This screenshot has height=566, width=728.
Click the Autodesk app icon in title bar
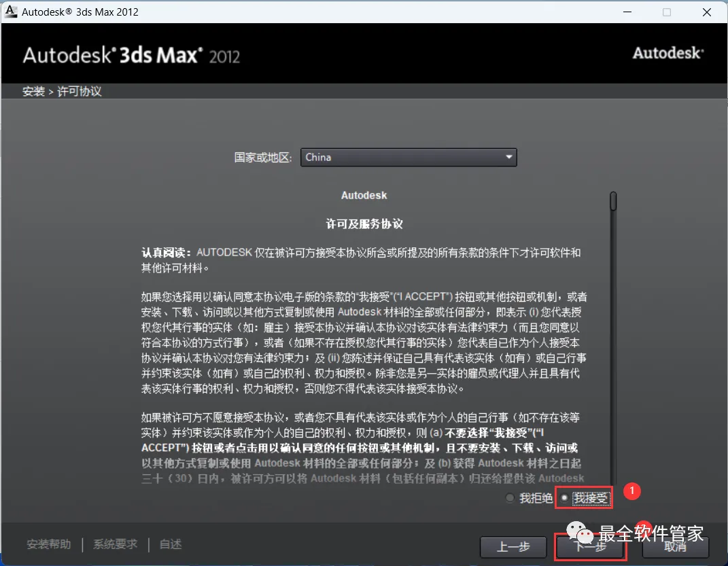coord(11,12)
